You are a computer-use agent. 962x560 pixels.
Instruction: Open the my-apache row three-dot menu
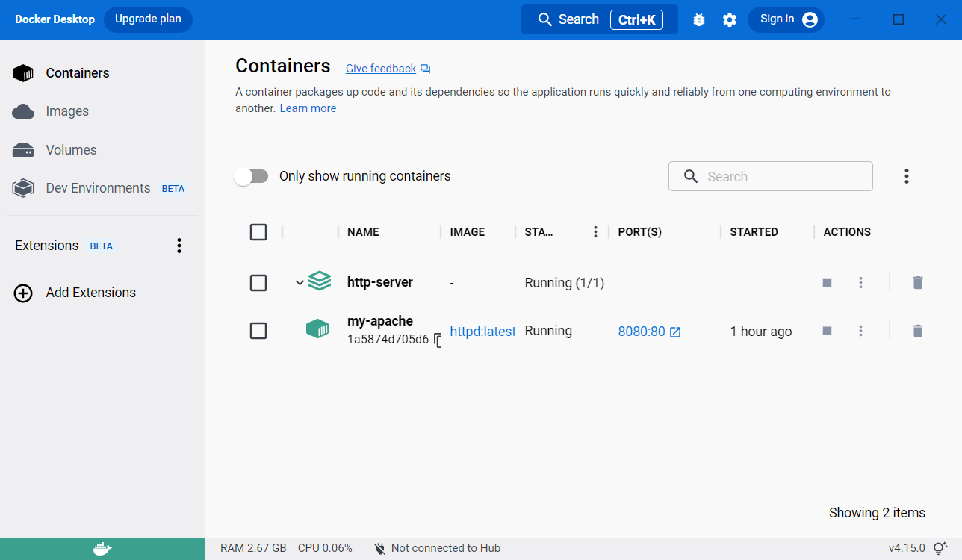pyautogui.click(x=860, y=331)
